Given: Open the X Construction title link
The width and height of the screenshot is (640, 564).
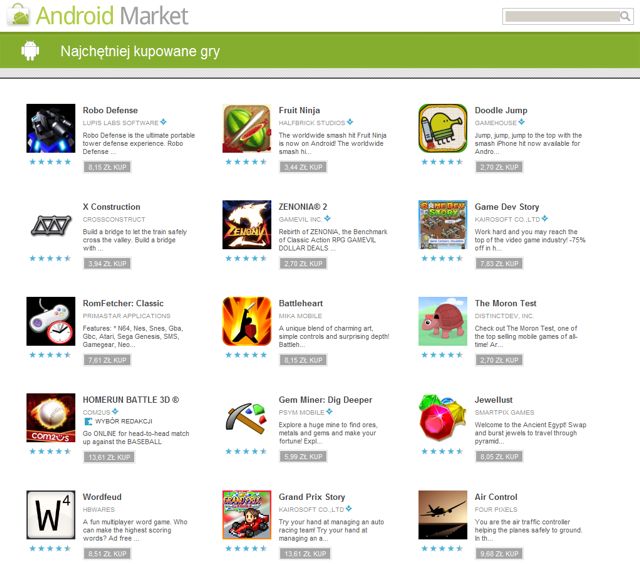Looking at the screenshot, I should coord(111,207).
